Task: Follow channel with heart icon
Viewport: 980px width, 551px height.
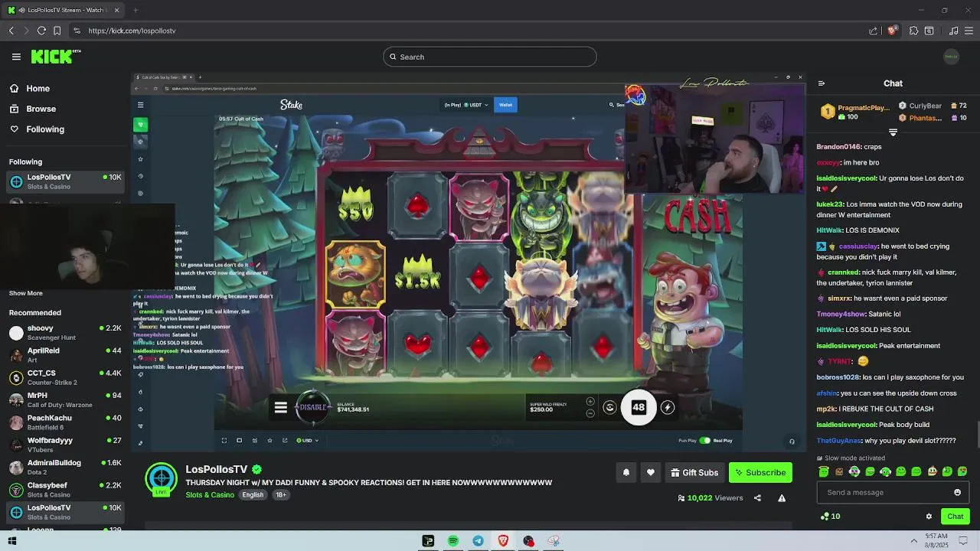Action: (651, 473)
